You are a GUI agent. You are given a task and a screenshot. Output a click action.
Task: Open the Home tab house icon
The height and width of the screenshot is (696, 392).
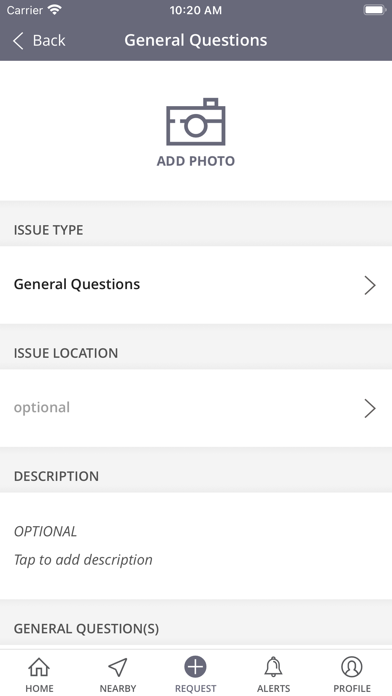pos(39,667)
